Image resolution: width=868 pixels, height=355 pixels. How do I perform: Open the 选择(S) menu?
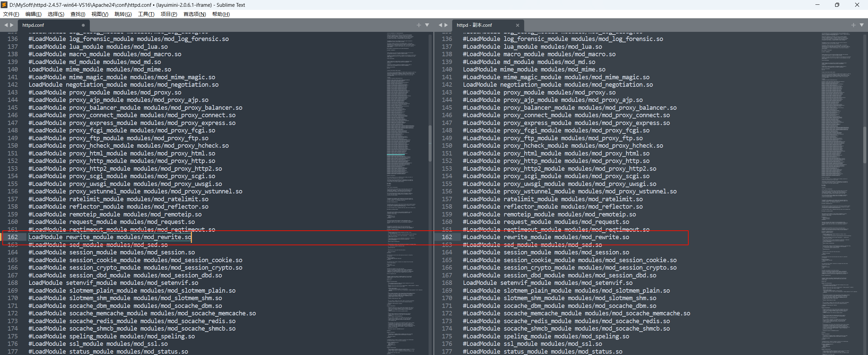point(56,14)
